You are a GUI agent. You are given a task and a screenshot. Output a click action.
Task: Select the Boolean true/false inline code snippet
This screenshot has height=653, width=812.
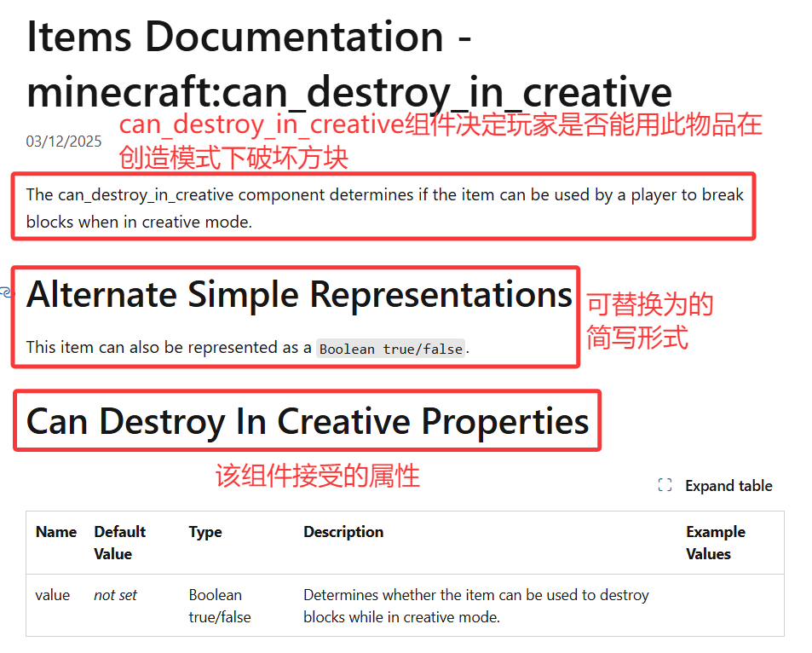(x=391, y=348)
